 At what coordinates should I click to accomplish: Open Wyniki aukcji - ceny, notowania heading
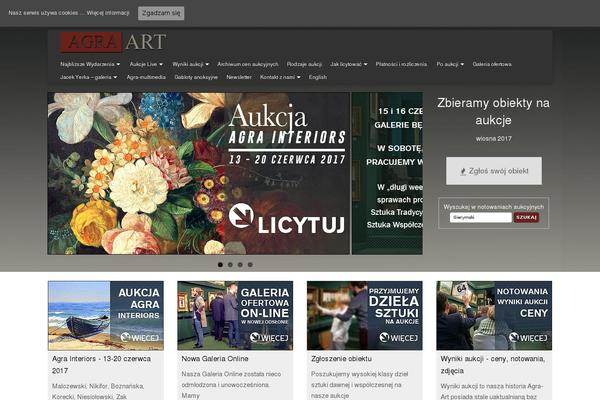(492, 365)
